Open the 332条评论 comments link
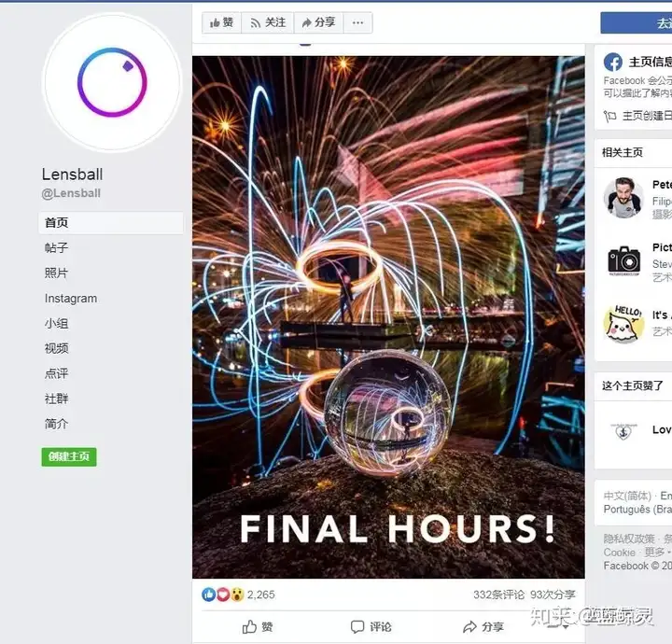Image resolution: width=672 pixels, height=644 pixels. 498,595
